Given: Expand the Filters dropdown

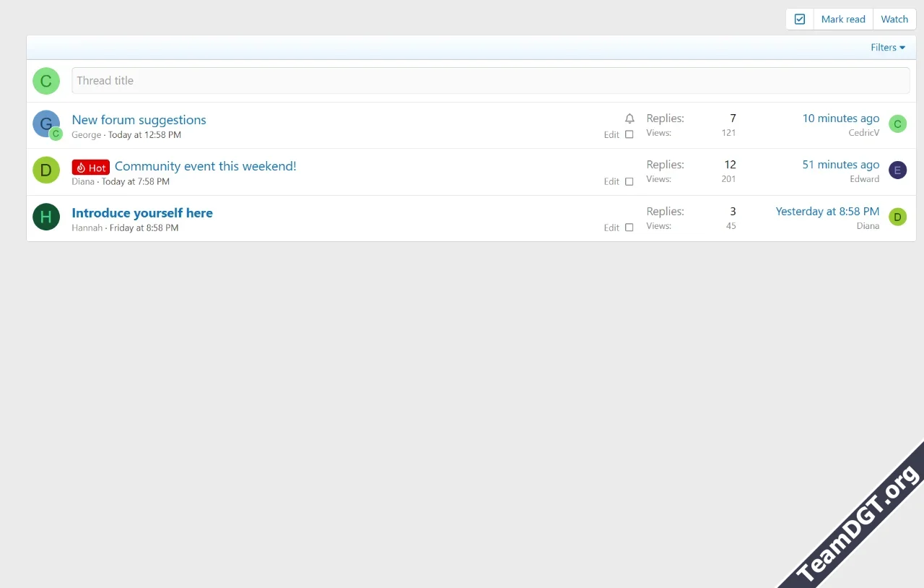Looking at the screenshot, I should click(x=887, y=48).
